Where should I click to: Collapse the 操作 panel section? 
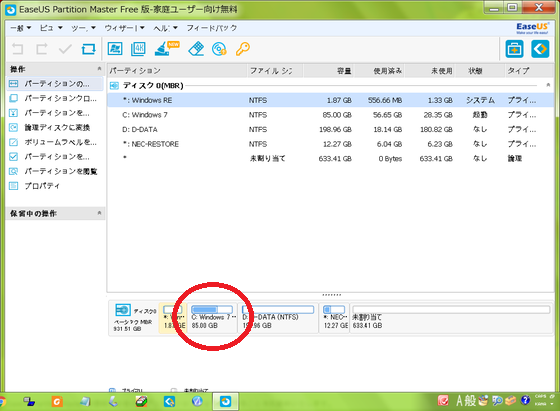coord(99,69)
